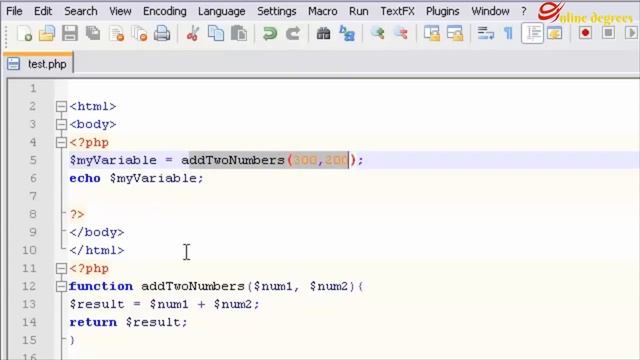Click the Zoom In magnifier icon
Viewport: 640px width, 360px height.
tap(378, 33)
